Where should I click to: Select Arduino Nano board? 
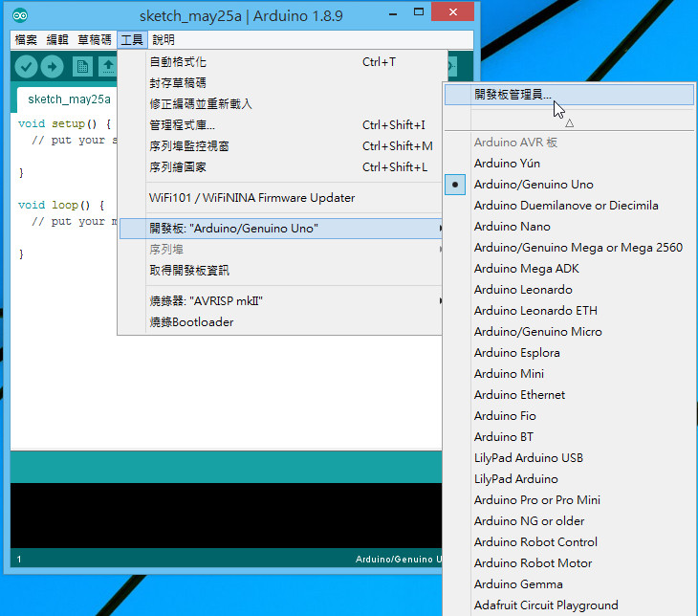pos(569,227)
